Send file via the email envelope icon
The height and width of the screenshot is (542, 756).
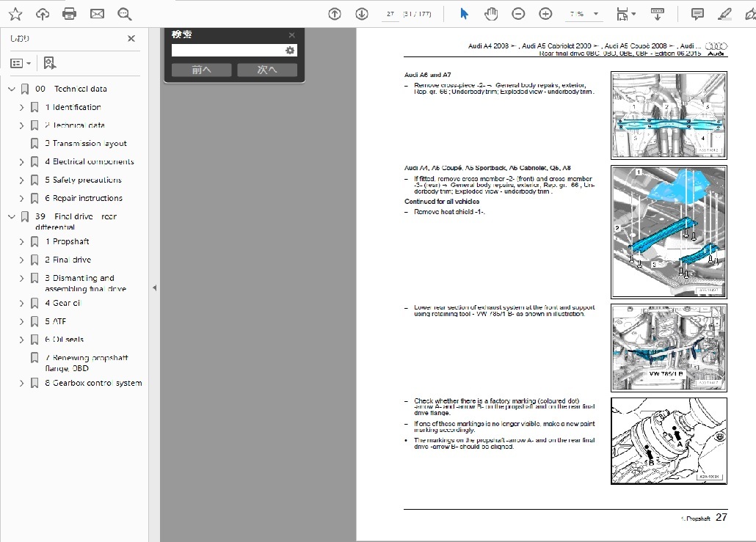(97, 14)
